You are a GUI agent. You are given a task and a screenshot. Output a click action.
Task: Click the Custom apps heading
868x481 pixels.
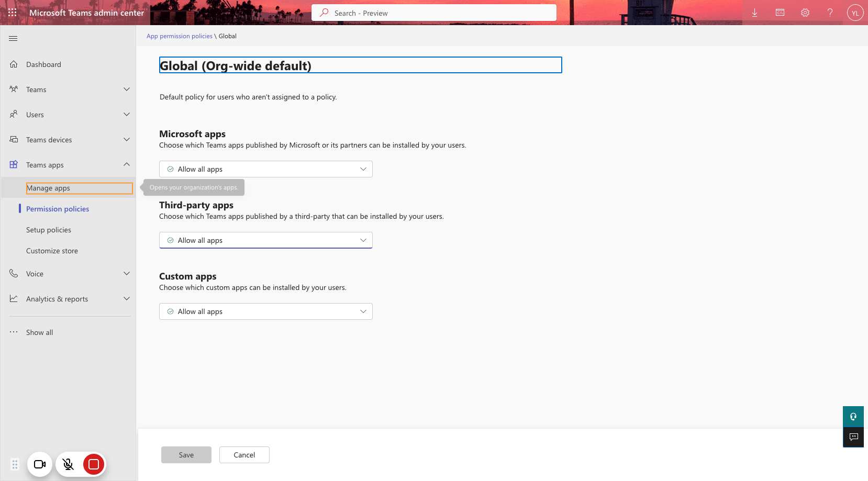coord(188,276)
